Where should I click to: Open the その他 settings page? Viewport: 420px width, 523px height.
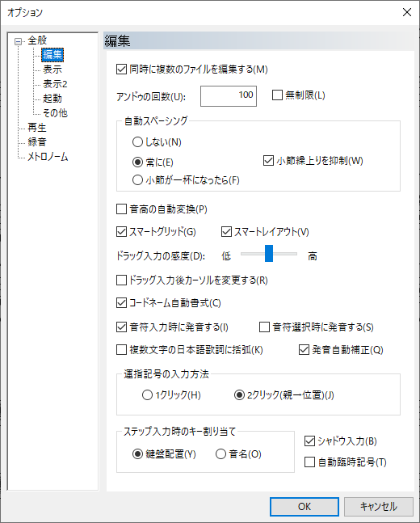[x=55, y=113]
